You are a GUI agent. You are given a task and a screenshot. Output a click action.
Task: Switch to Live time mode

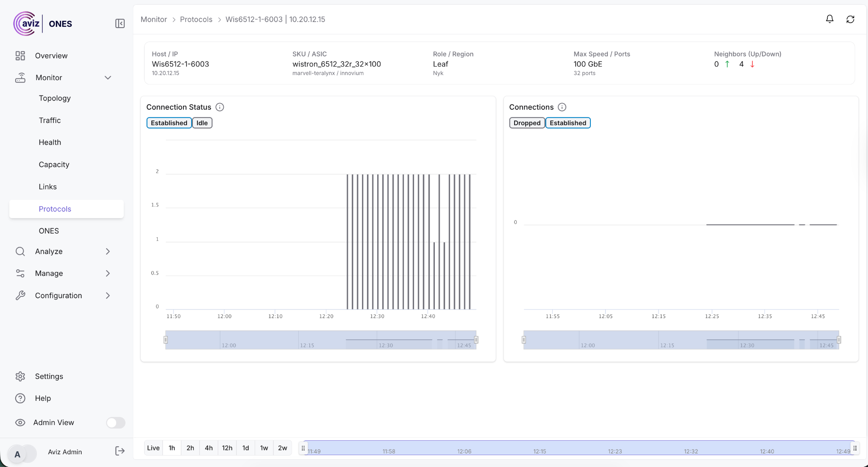(153, 448)
